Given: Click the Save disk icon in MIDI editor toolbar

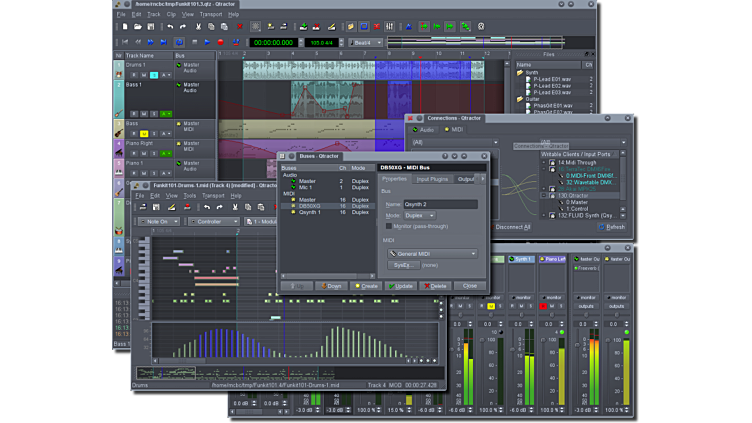Looking at the screenshot, I should tap(156, 207).
